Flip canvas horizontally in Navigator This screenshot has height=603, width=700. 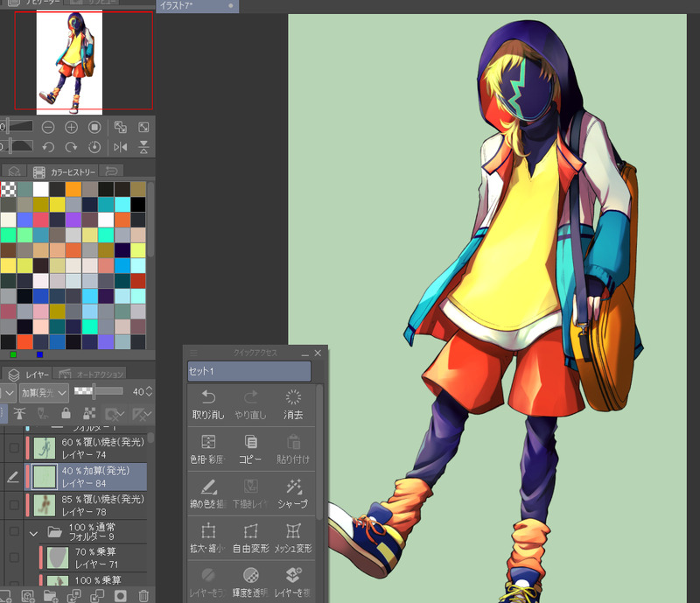click(121, 147)
